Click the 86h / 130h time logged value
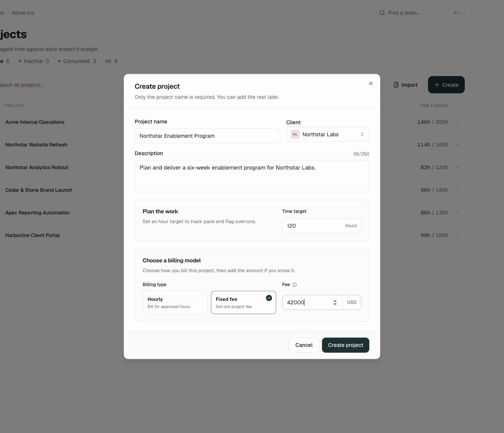This screenshot has height=433, width=504. [434, 213]
